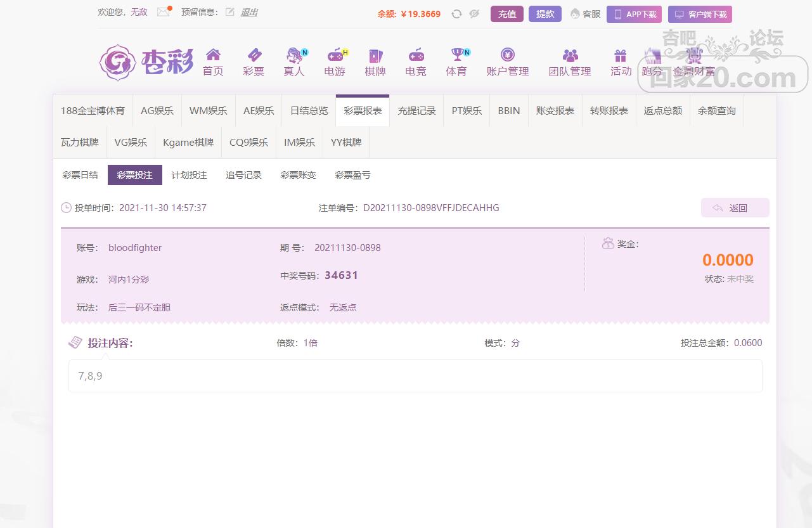Click the 返回 back button

(x=735, y=208)
